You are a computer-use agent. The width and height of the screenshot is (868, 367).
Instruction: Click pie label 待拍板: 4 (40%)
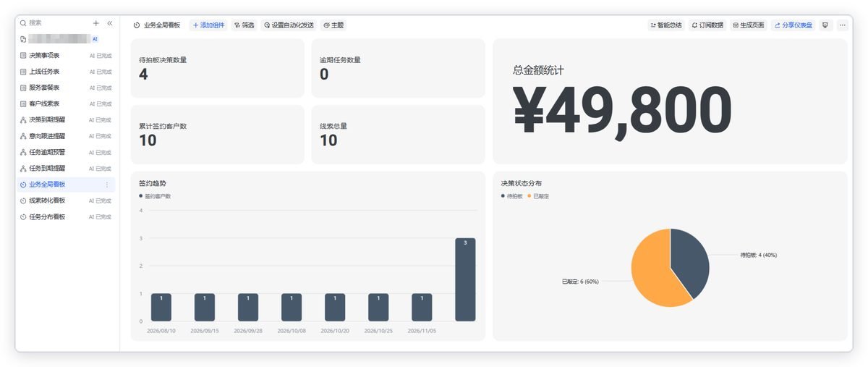tap(758, 255)
